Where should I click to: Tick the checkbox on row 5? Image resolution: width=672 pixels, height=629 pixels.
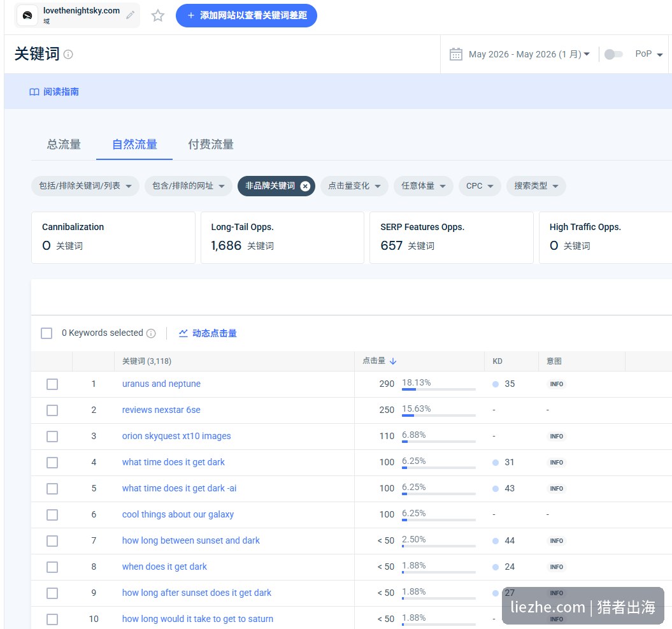pyautogui.click(x=52, y=489)
